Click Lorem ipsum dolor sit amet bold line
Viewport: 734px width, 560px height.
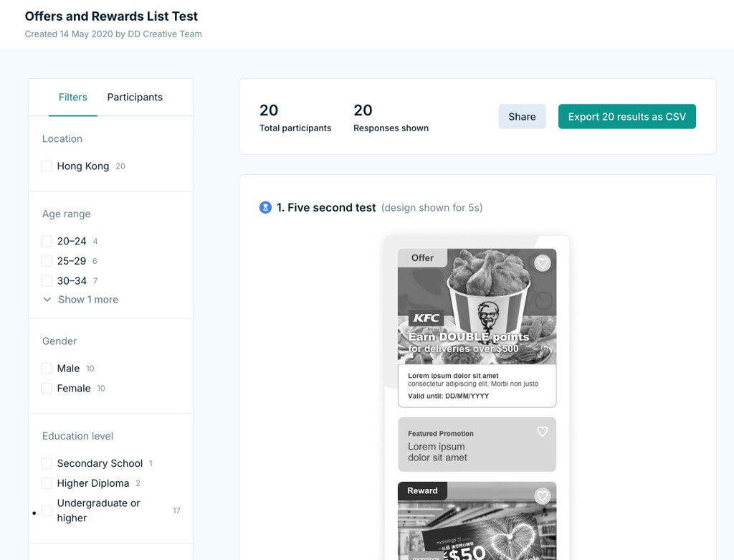click(x=453, y=376)
